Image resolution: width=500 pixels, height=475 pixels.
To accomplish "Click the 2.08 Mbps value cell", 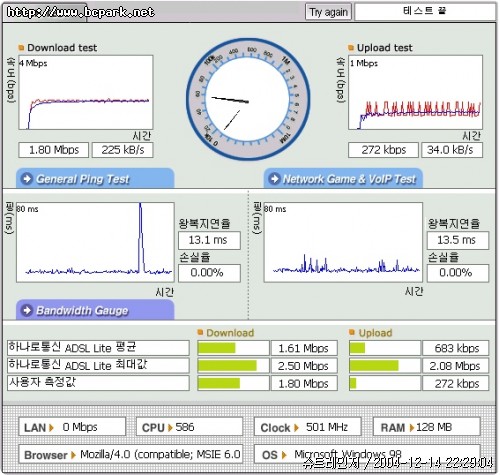I will pos(456,366).
